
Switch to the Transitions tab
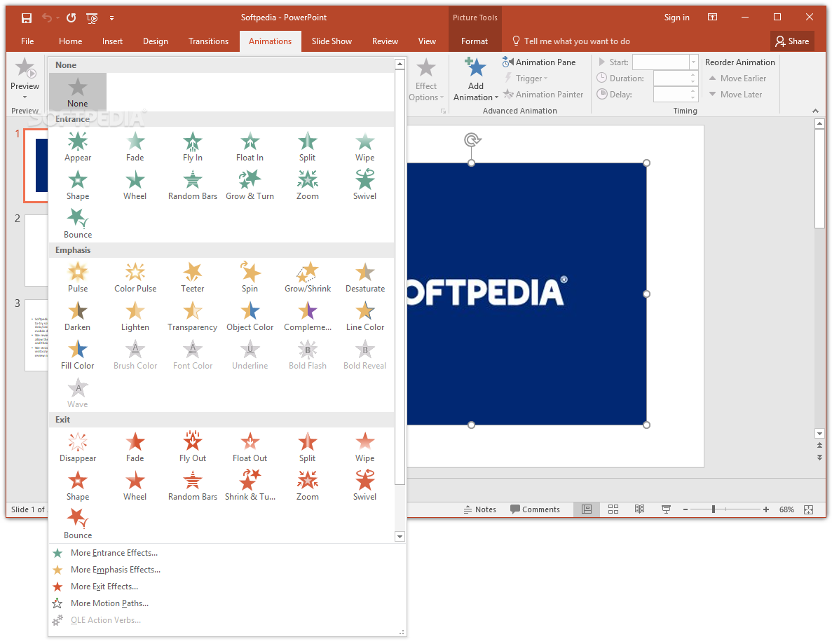(209, 41)
